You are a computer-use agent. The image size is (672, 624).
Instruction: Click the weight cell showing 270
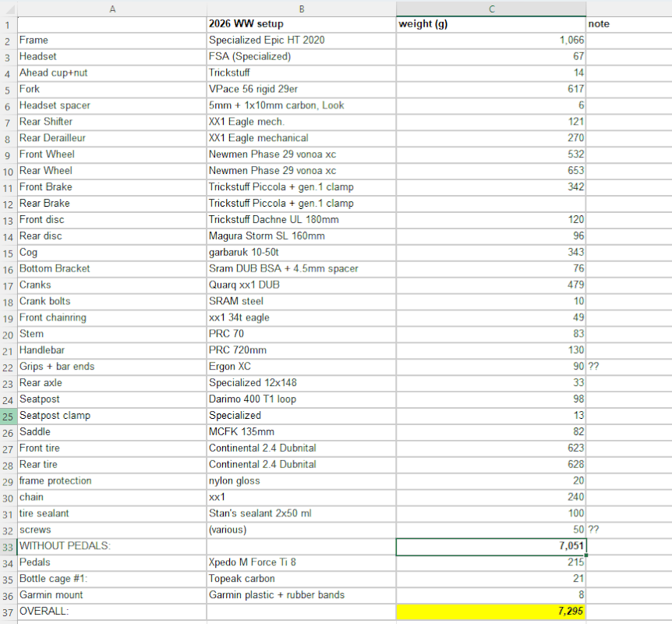tap(491, 139)
